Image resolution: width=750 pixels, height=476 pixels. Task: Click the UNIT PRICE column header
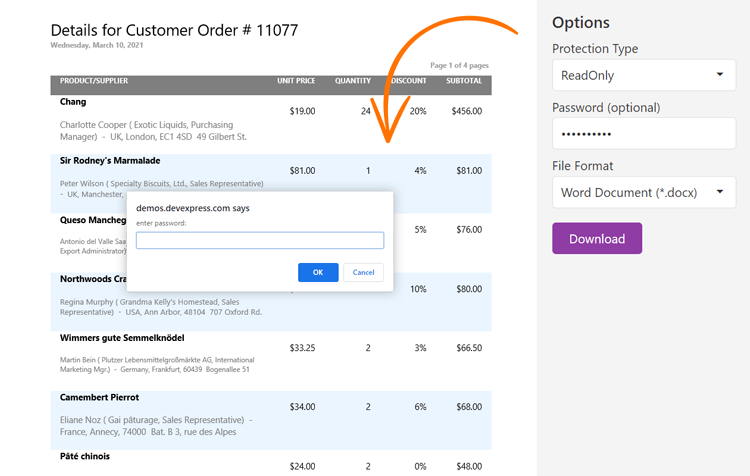click(296, 81)
